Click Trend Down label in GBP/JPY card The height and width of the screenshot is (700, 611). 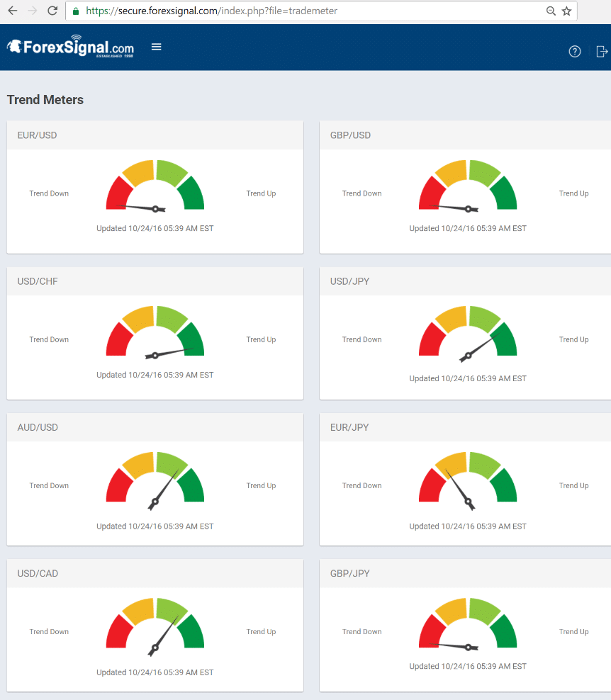click(361, 631)
